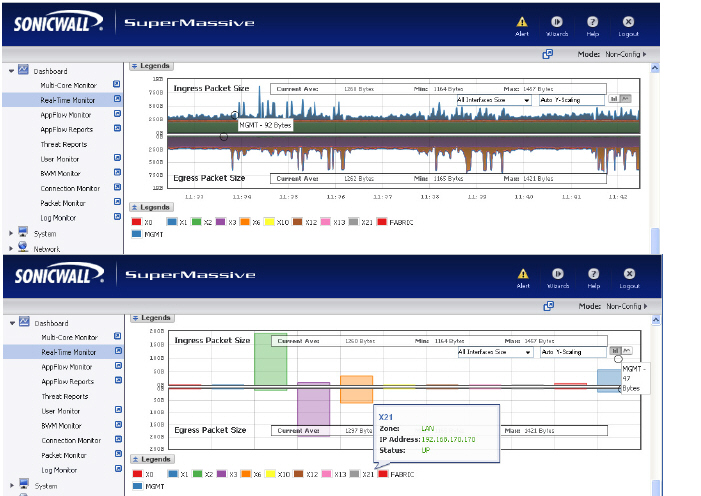Open Alert icon in upper screenshot header
This screenshot has width=701, height=496.
pyautogui.click(x=522, y=21)
